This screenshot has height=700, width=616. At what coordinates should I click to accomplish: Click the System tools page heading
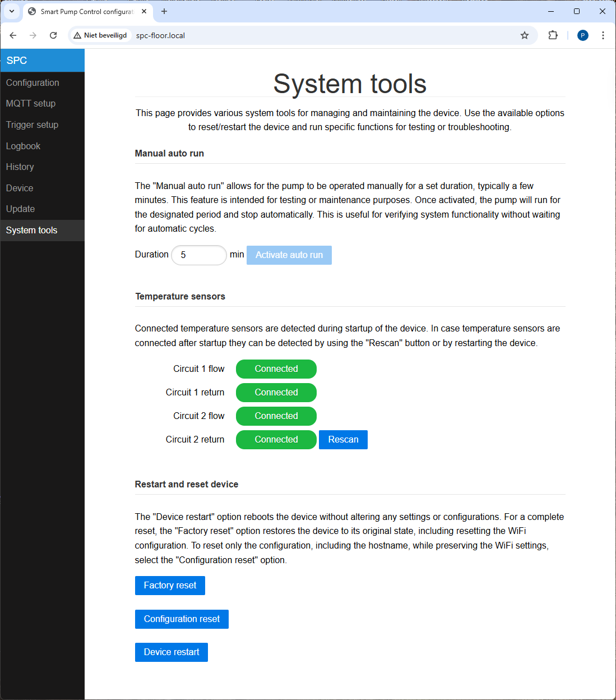coord(350,84)
